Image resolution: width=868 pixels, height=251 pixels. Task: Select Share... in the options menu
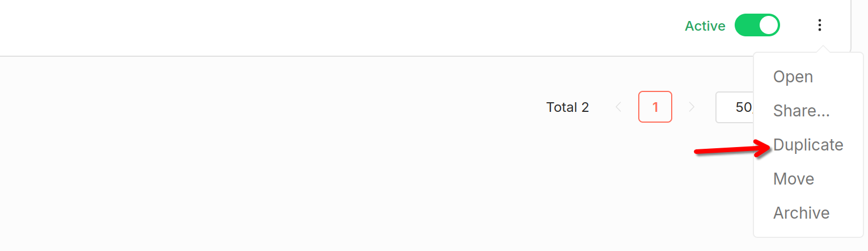801,111
